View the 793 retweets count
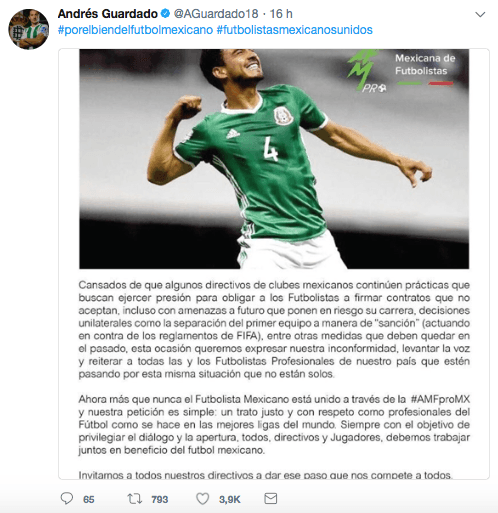Viewport: 498px width, 513px height. click(x=159, y=499)
